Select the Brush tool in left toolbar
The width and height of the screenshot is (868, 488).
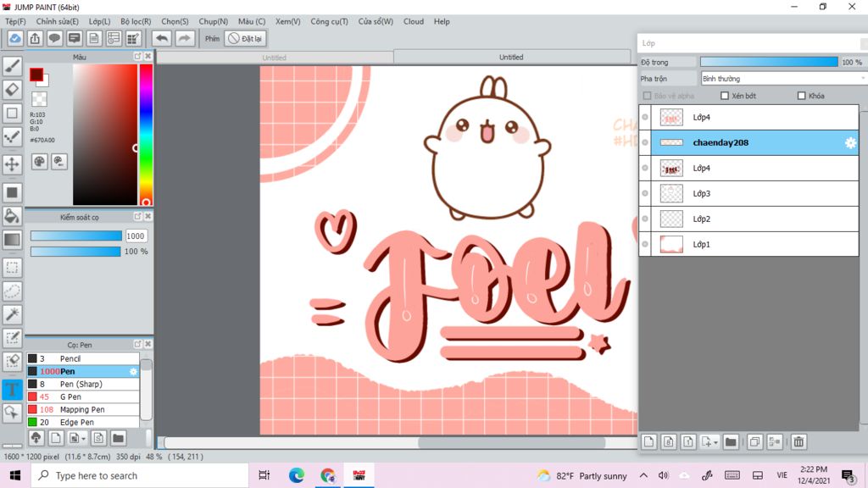click(x=12, y=66)
